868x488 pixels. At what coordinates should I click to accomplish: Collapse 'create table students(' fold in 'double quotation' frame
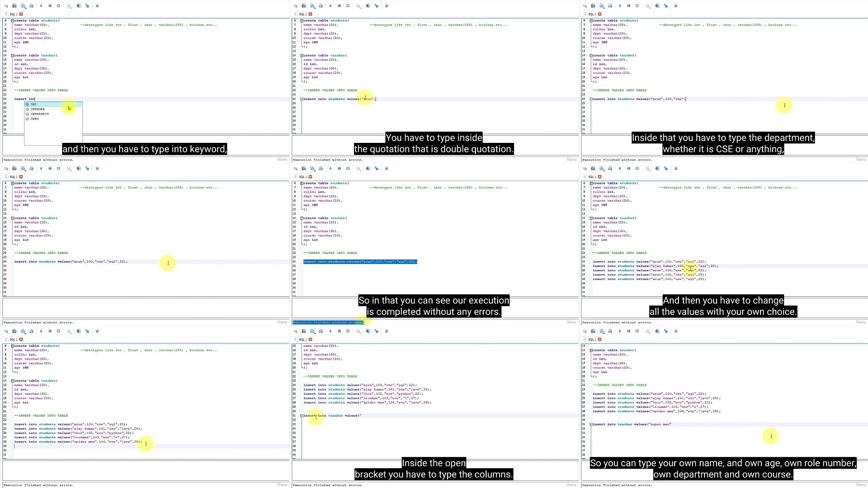coord(302,21)
